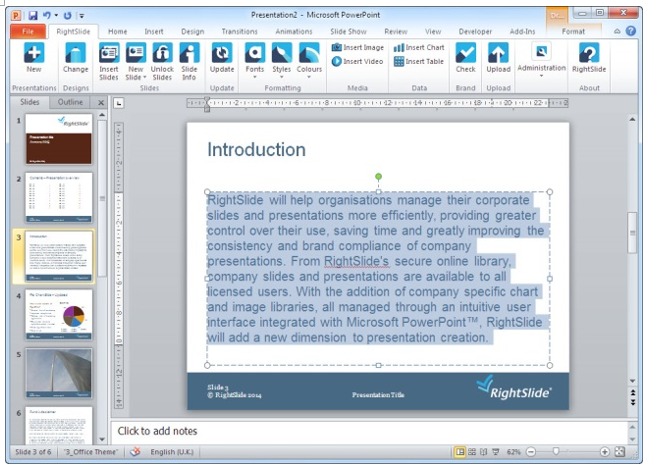Click the Introduction slide title
Viewport: 649px width, 474px height.
pyautogui.click(x=256, y=150)
